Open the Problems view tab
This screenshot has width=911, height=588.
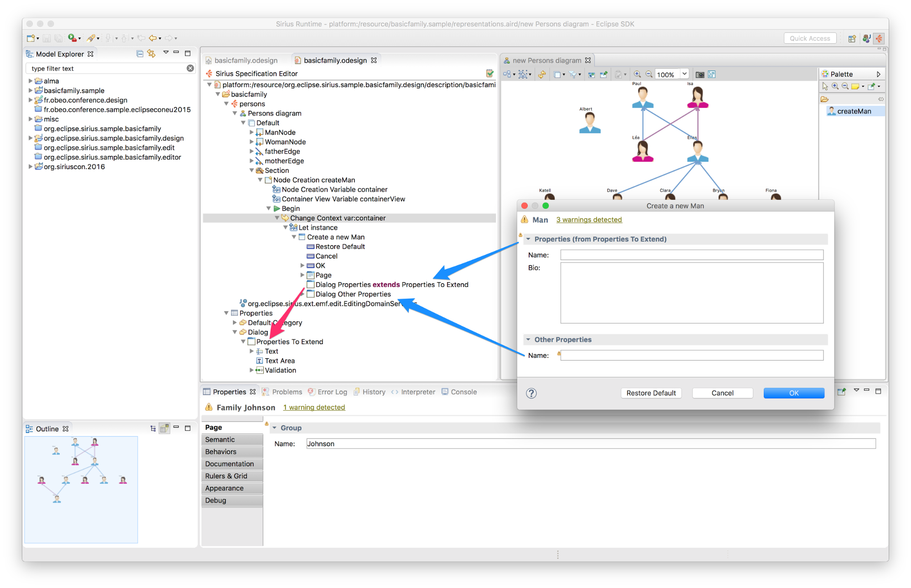click(x=282, y=392)
